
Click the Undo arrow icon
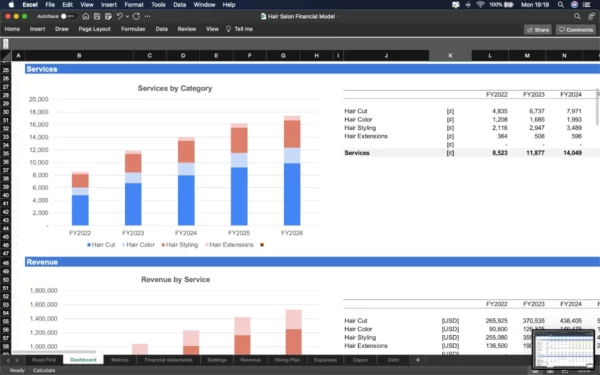(x=119, y=16)
